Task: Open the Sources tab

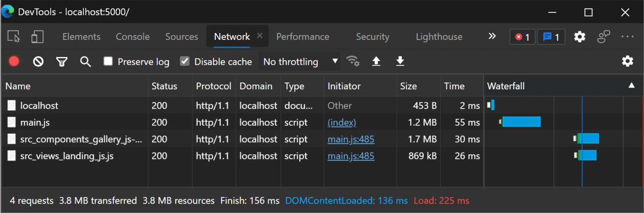Action: [x=182, y=37]
